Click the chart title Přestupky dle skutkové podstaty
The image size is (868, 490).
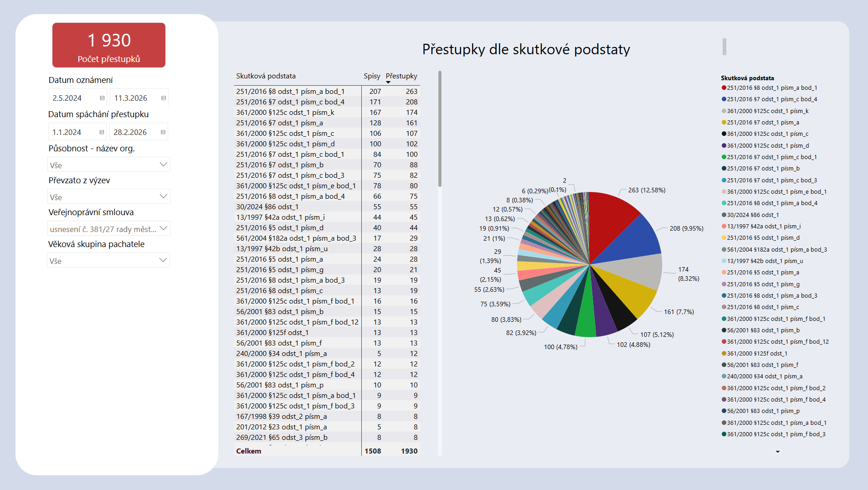tap(526, 49)
